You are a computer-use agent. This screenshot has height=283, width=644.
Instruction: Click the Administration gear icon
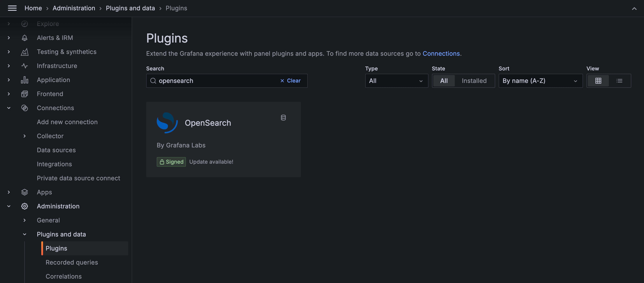coord(24,206)
